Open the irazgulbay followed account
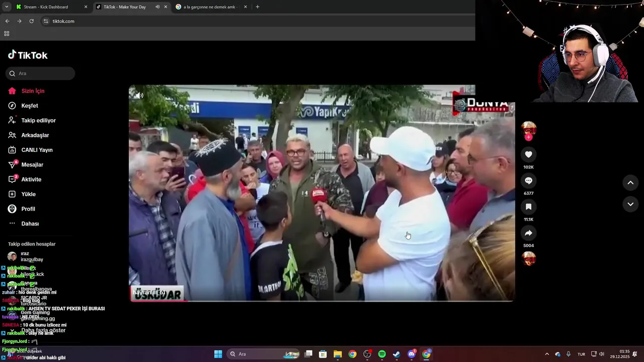Viewport: 644px width, 362px height. 32,256
